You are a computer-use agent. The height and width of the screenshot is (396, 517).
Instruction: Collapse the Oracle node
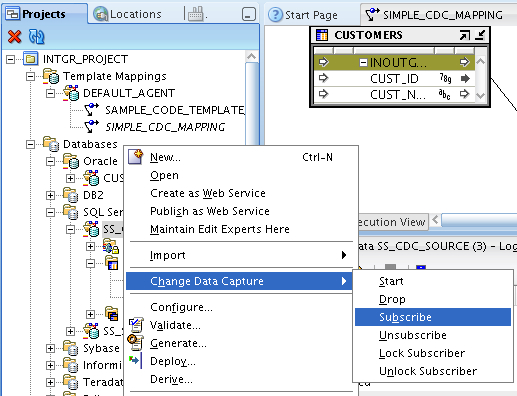(x=50, y=161)
